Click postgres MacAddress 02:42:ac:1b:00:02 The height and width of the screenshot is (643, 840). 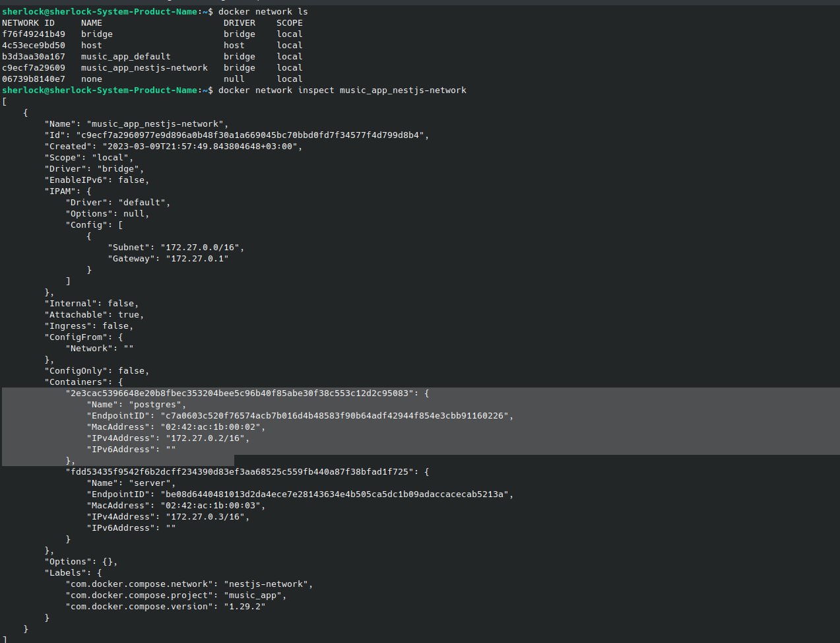pyautogui.click(x=212, y=426)
